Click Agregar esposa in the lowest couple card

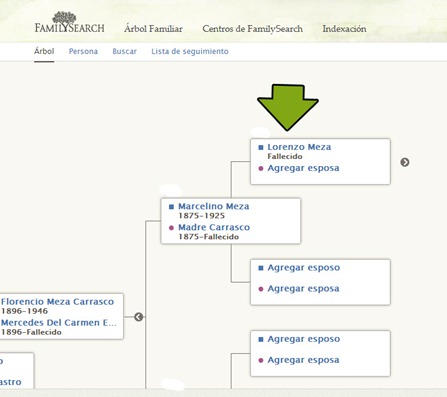(303, 360)
